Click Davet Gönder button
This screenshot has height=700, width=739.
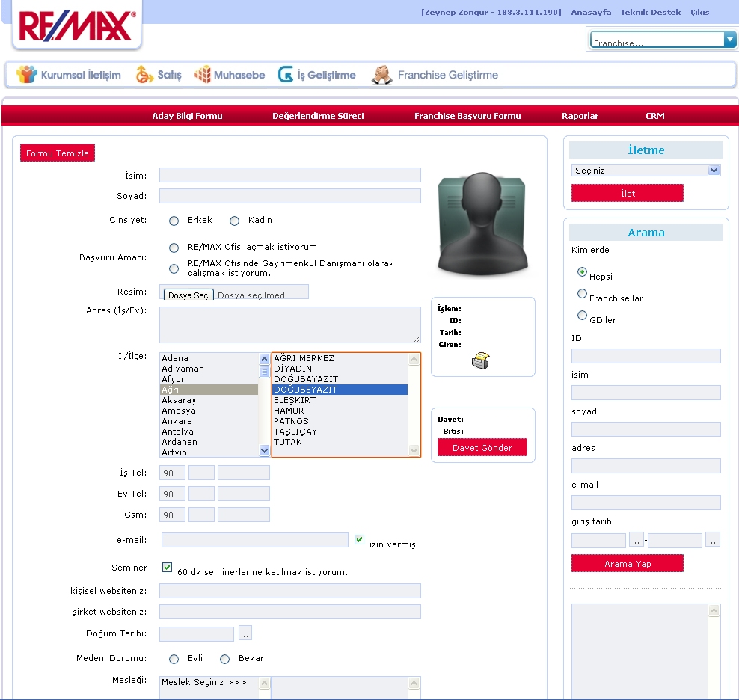pyautogui.click(x=482, y=447)
